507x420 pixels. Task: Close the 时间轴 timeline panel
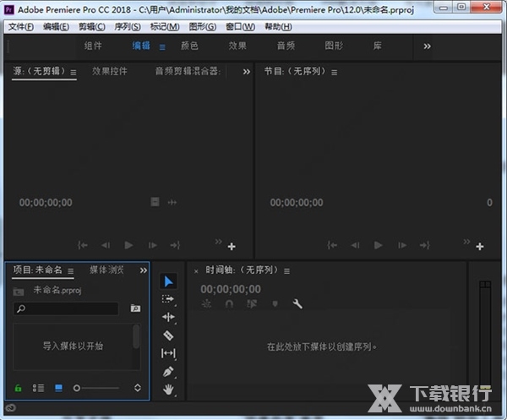point(196,271)
